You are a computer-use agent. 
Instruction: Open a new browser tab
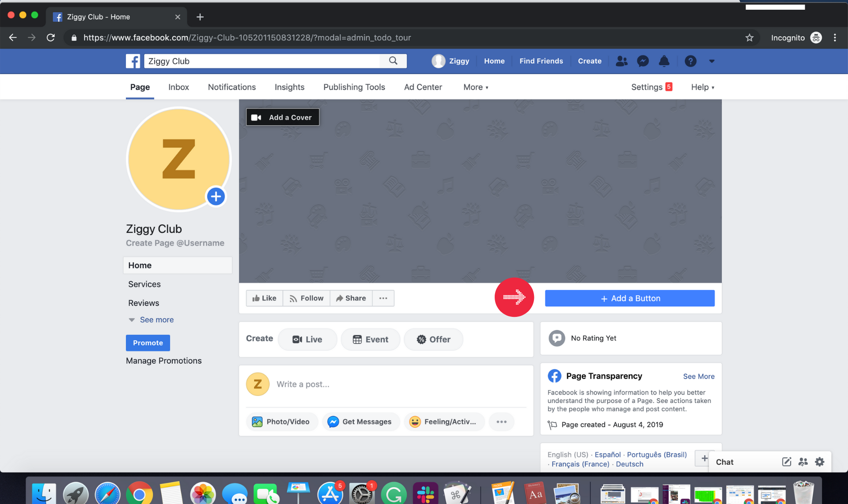pos(200,17)
